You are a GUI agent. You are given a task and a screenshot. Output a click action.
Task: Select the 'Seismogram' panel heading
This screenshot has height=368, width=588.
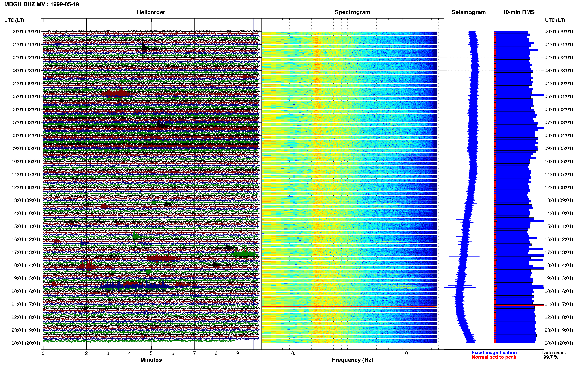(x=468, y=12)
